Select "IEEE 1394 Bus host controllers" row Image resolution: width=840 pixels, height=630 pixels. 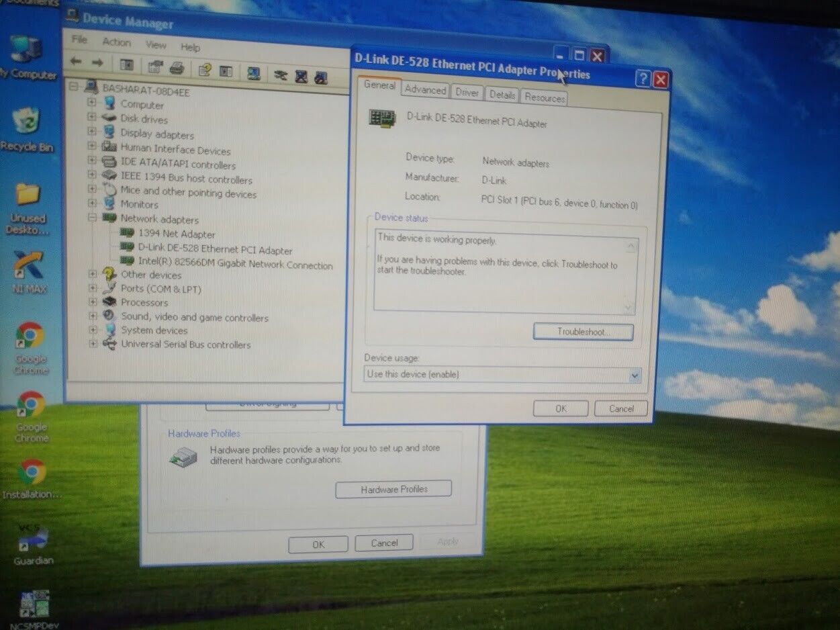click(x=186, y=179)
